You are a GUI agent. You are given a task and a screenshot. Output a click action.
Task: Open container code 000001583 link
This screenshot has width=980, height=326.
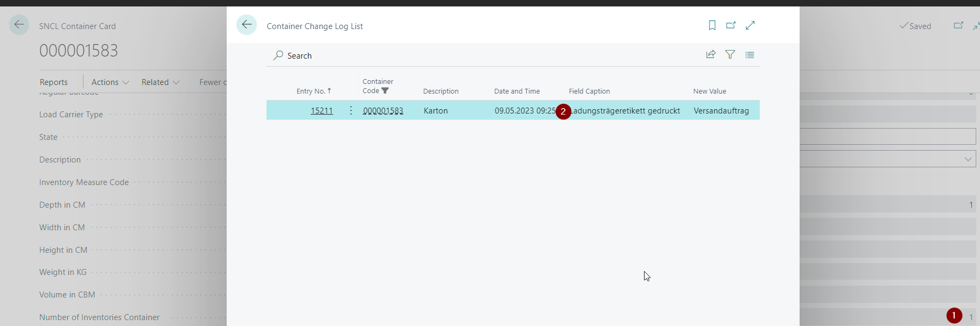pos(383,110)
